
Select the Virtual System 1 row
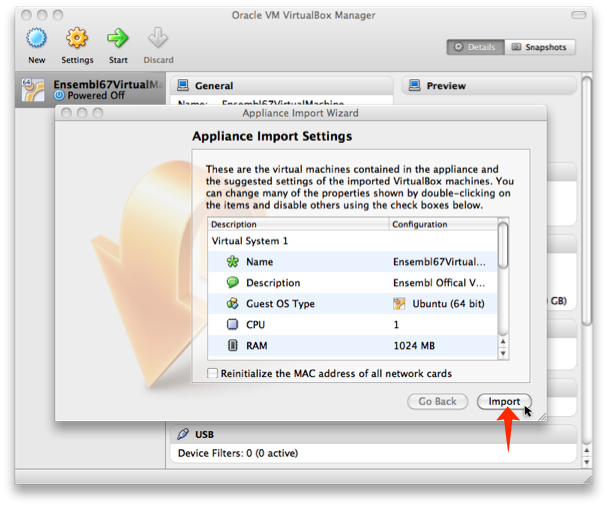point(352,241)
